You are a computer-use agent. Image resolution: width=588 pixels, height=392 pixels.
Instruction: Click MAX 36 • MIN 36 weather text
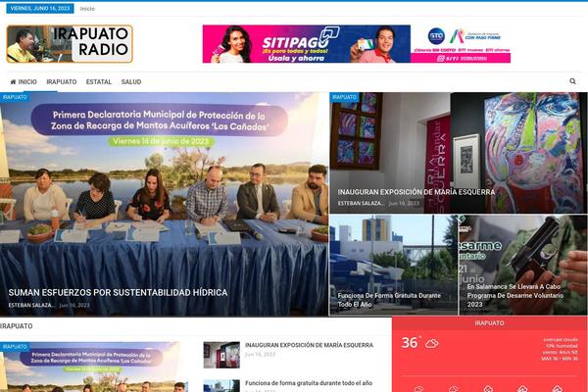pyautogui.click(x=560, y=359)
